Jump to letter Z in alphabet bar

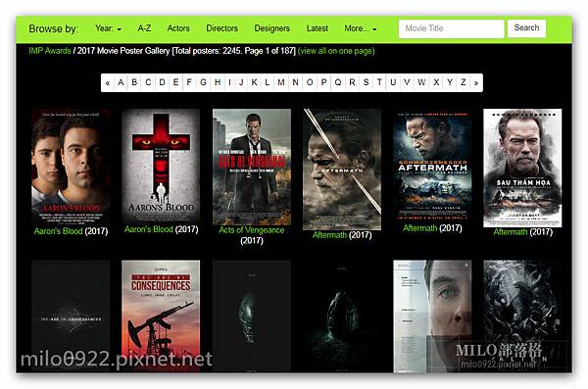click(464, 82)
